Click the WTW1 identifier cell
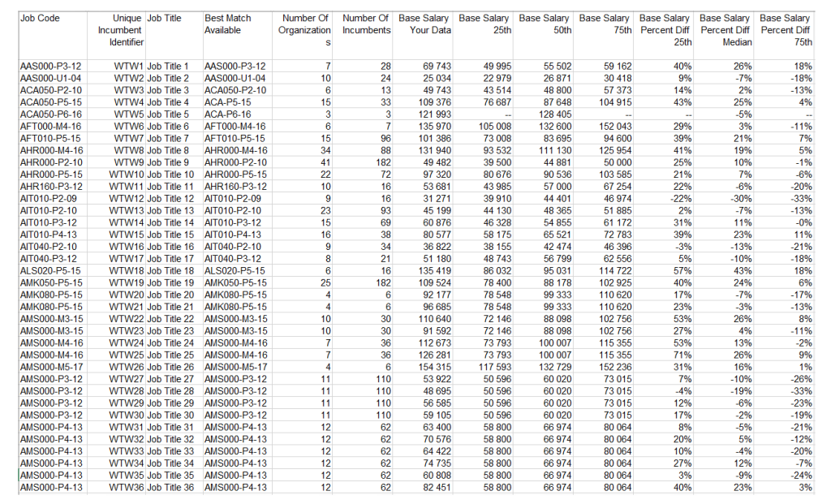The image size is (835, 504). pos(129,66)
